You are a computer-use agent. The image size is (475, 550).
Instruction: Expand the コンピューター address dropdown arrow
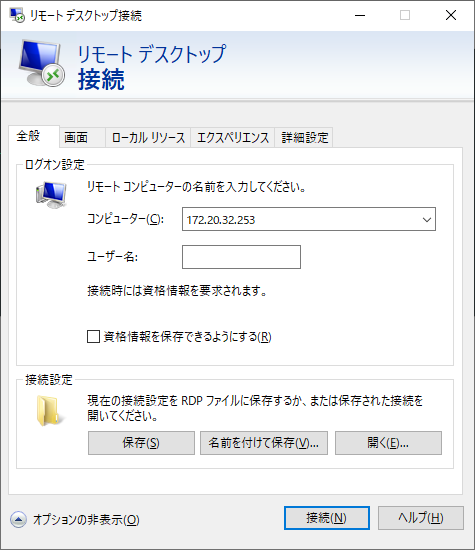(427, 220)
